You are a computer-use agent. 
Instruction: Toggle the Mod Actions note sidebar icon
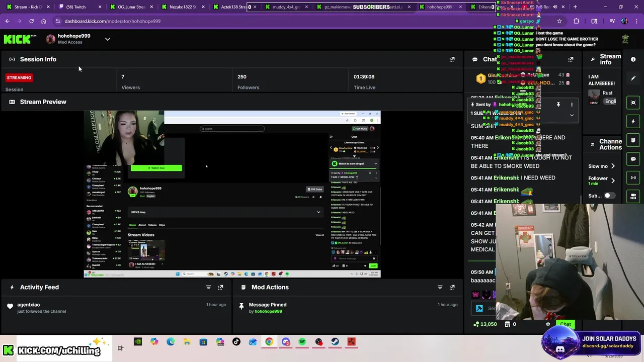pos(633,140)
